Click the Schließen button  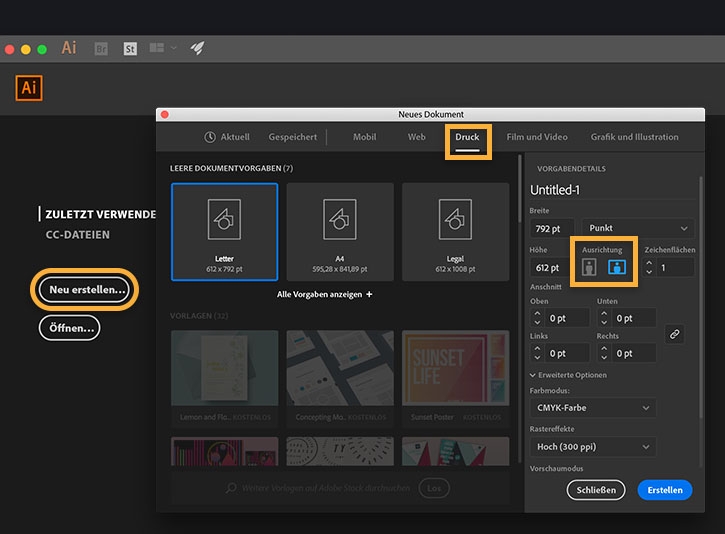tap(596, 490)
